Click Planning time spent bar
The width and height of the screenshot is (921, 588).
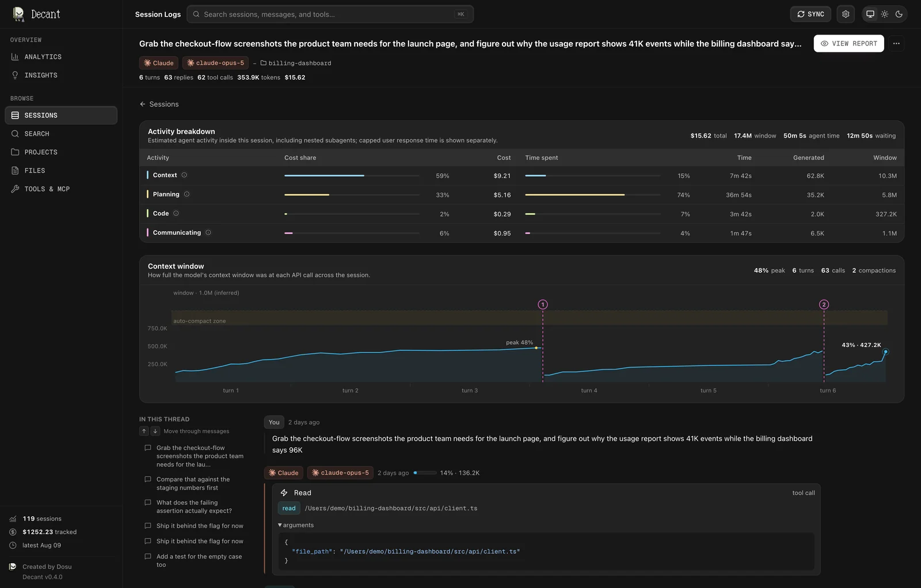(592, 195)
